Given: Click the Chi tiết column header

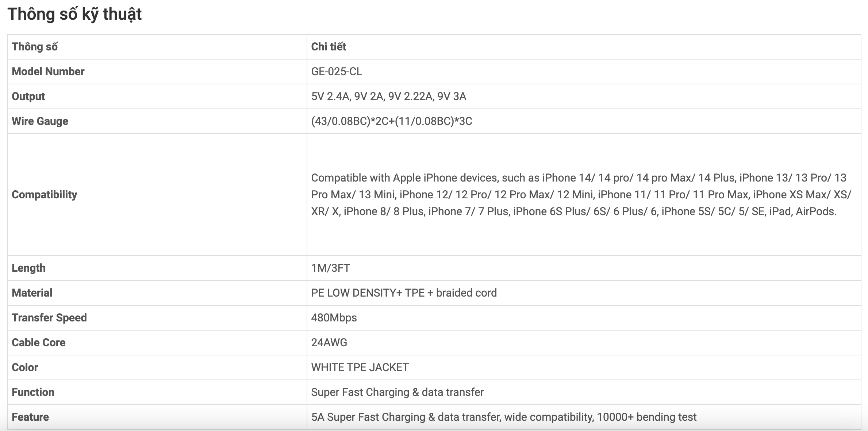Looking at the screenshot, I should (x=329, y=47).
